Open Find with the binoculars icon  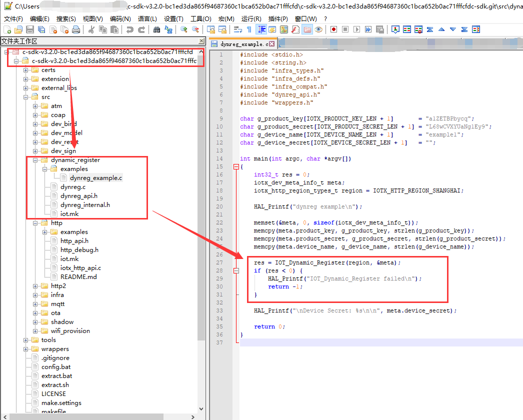click(x=157, y=29)
